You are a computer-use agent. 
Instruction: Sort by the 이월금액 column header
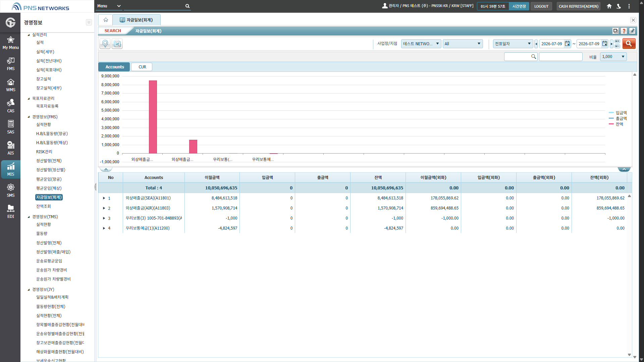[212, 178]
